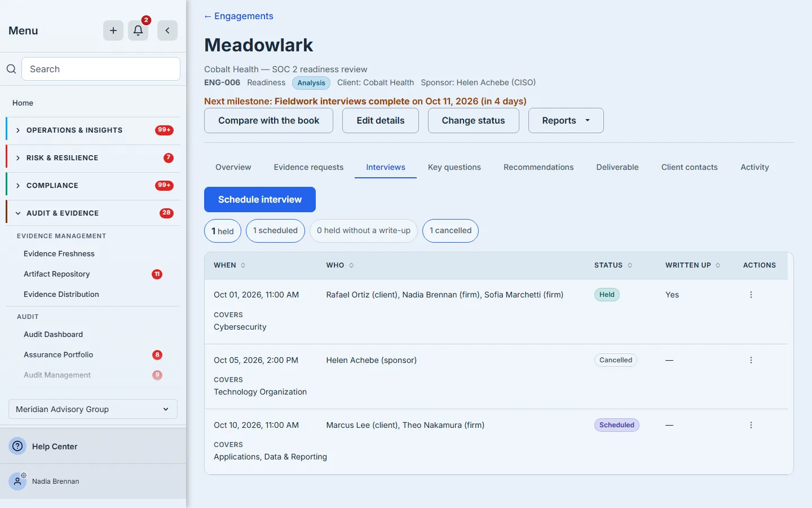The image size is (812, 508).
Task: Click the Scheduled status badge
Action: (617, 425)
